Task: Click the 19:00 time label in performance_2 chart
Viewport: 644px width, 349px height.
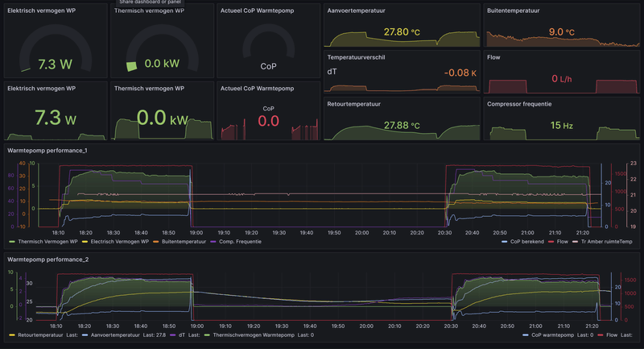Action: pyautogui.click(x=196, y=326)
